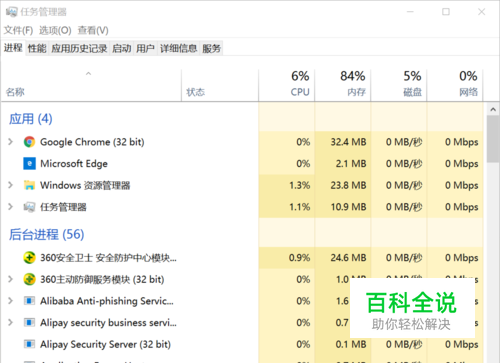Image resolution: width=500 pixels, height=363 pixels.
Task: Click the vertical scrollbar thumb
Action: [x=493, y=139]
